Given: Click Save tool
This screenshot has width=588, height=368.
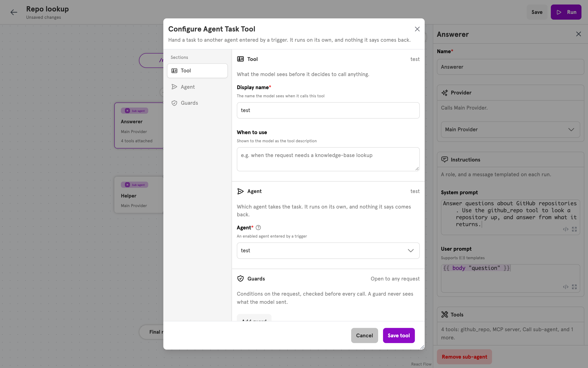Looking at the screenshot, I should (399, 335).
